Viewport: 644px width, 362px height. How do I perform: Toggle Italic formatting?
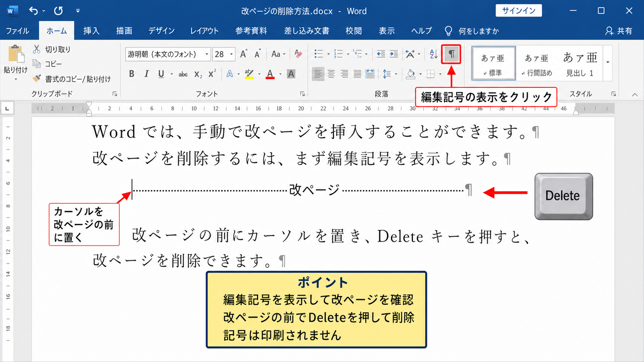146,74
